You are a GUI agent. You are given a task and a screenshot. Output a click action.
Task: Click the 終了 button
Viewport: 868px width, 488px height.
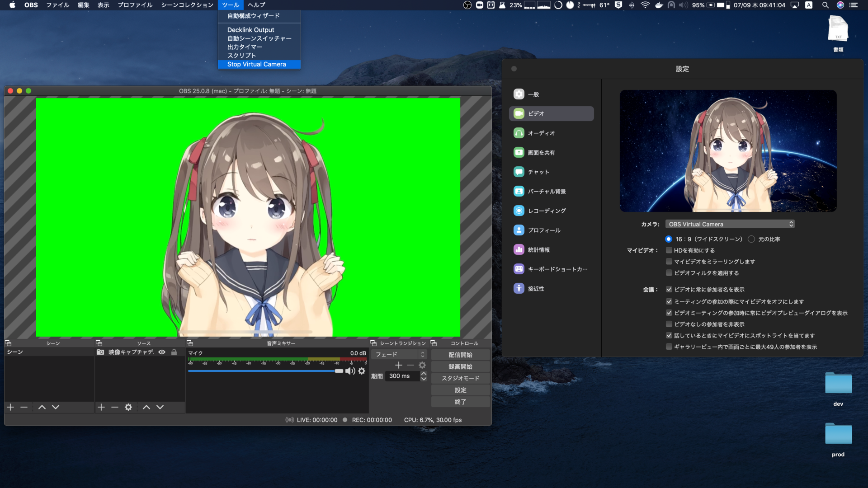(x=460, y=402)
